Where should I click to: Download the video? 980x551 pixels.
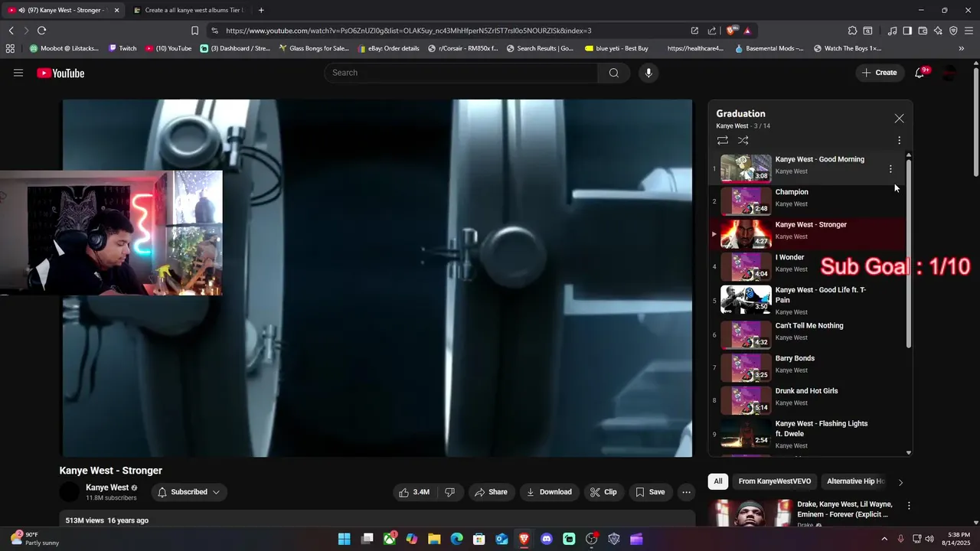tap(549, 492)
